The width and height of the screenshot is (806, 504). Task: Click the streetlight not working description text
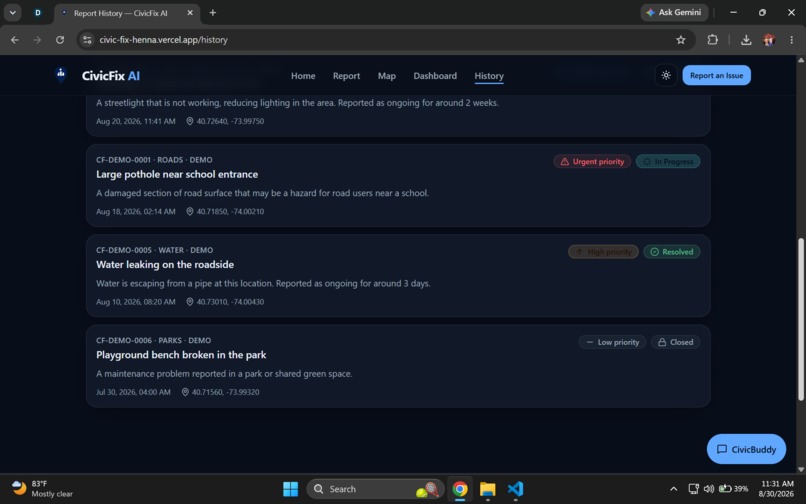297,103
